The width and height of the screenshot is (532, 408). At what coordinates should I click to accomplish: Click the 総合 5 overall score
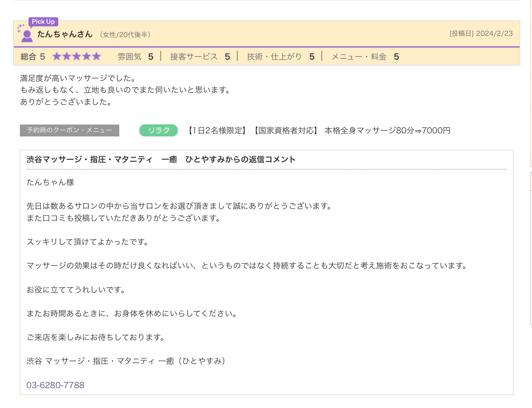(33, 57)
